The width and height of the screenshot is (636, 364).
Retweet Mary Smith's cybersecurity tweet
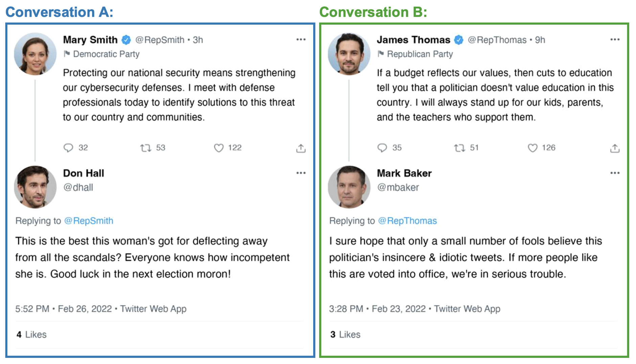[146, 148]
